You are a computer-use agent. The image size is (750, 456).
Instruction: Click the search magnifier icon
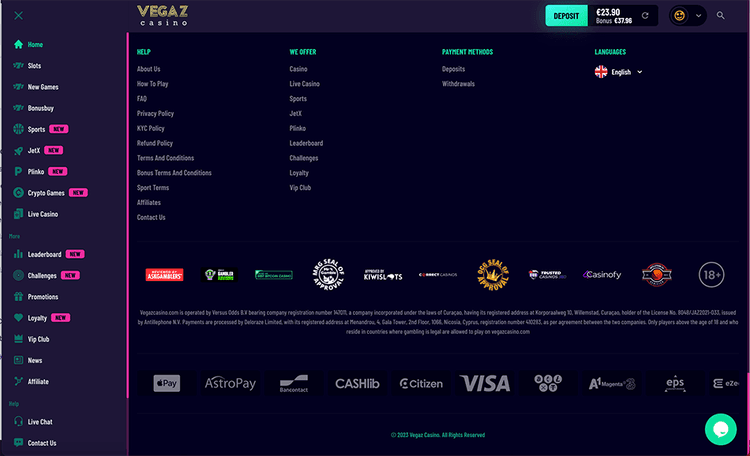point(720,16)
